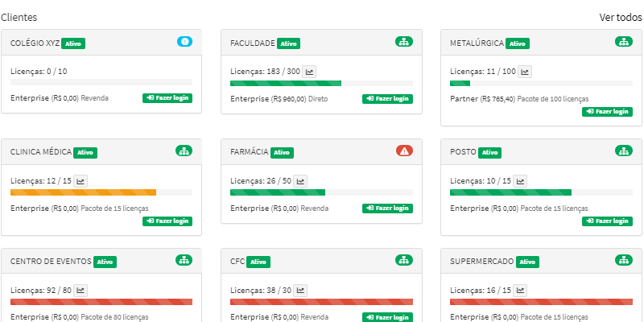
Task: Select the FARMÁCIA client title
Action: tap(250, 152)
